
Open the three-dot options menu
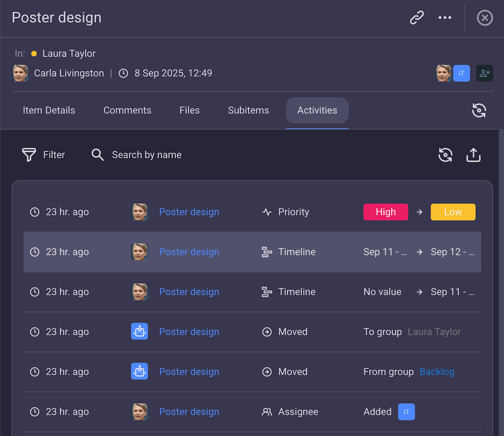coord(445,18)
